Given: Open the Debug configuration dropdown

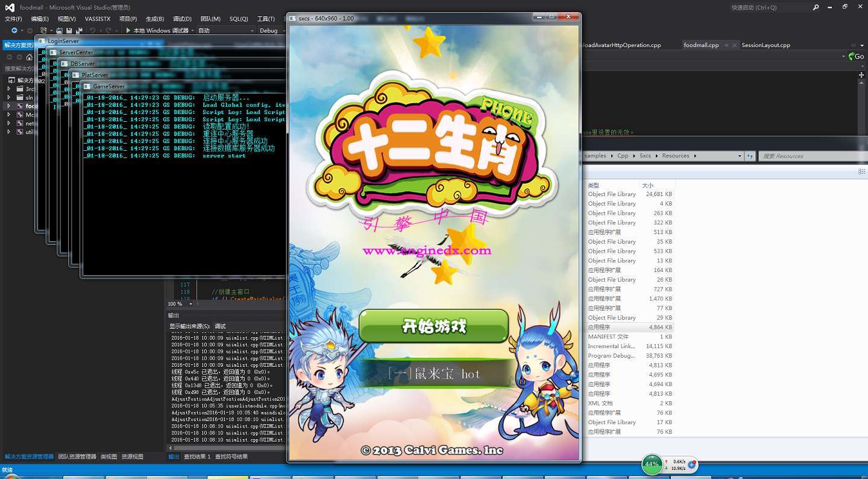Looking at the screenshot, I should 272,30.
